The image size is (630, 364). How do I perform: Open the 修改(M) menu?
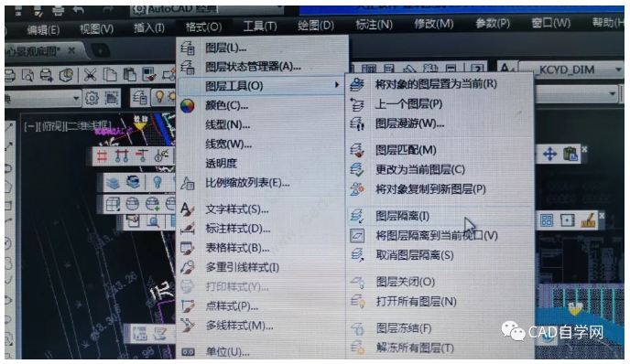click(x=434, y=24)
